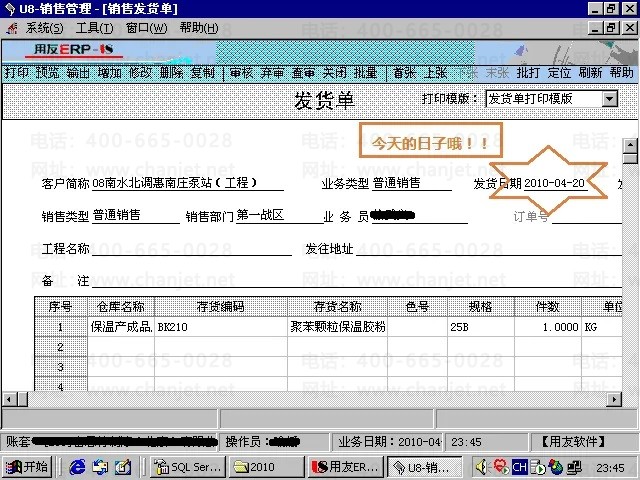Click the 开始 Start button
The width and height of the screenshot is (640, 480).
(x=27, y=467)
